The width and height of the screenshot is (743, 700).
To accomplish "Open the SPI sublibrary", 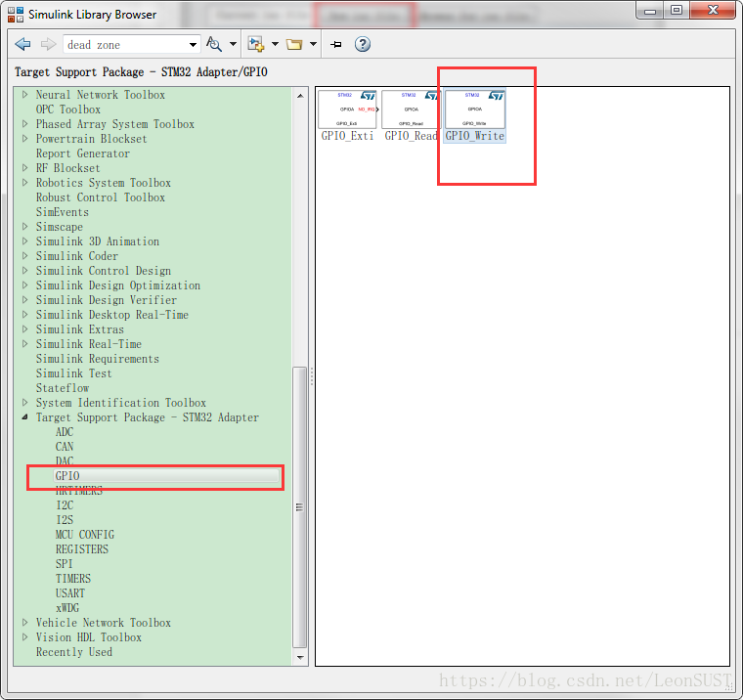I will pos(64,564).
